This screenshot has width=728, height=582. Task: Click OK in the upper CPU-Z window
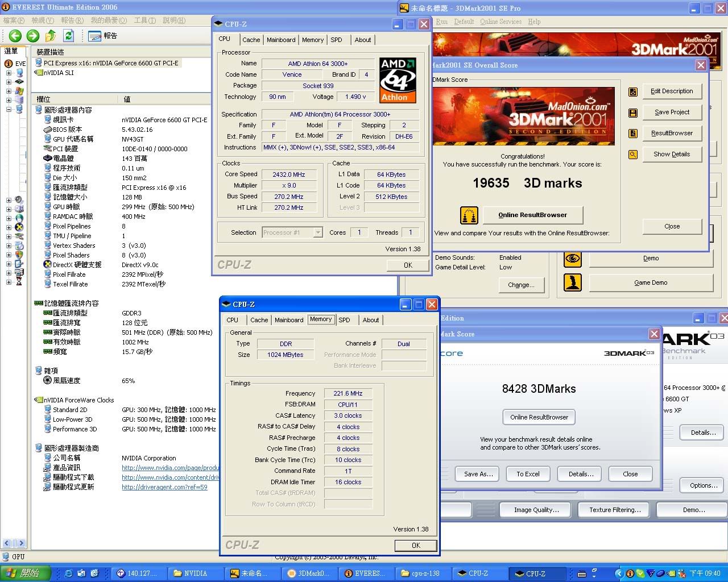408,265
